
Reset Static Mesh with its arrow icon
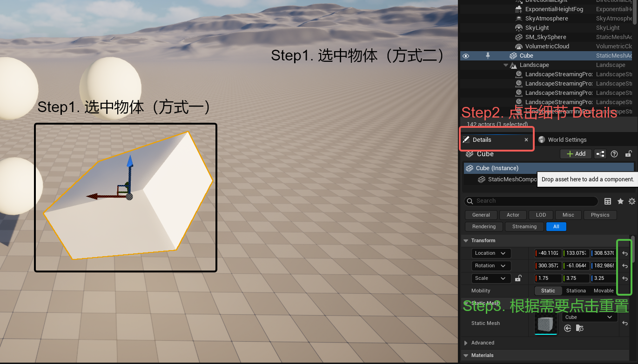(x=625, y=324)
